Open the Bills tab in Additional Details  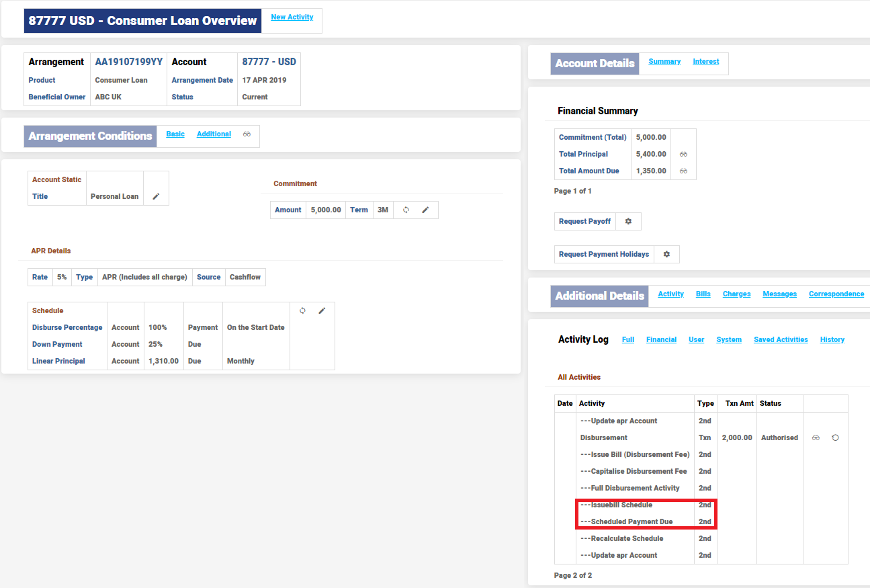tap(703, 294)
